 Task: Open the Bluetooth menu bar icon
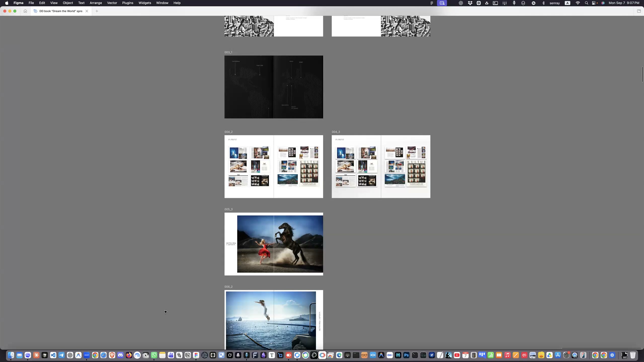coord(543,3)
